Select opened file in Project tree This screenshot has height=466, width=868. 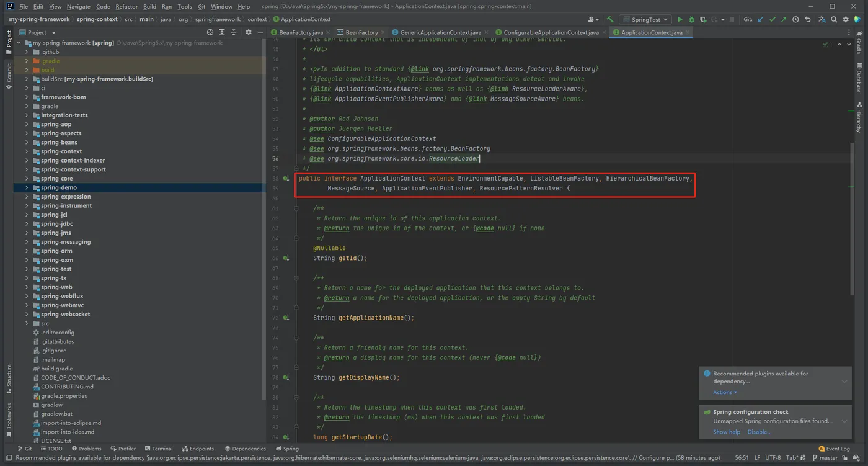coord(210,32)
